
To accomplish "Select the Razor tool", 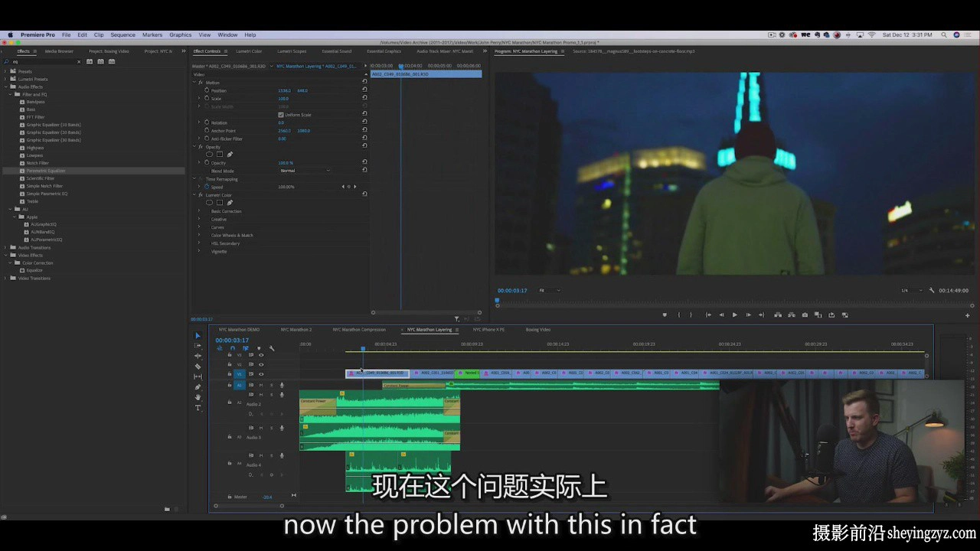I will tap(198, 367).
